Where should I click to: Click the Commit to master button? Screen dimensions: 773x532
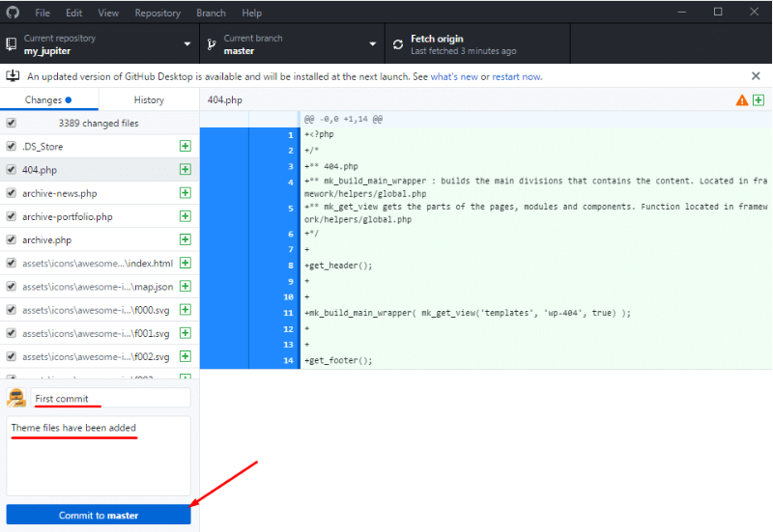(x=99, y=515)
